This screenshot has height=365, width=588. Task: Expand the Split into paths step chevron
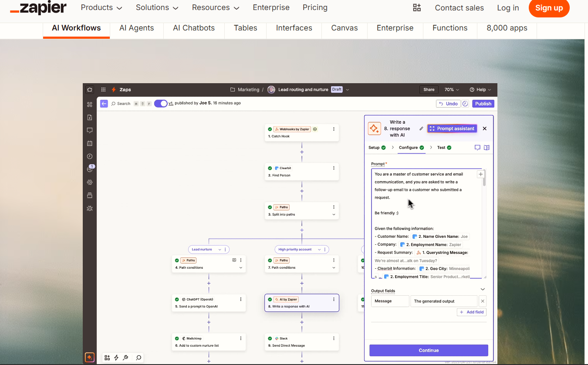(334, 214)
